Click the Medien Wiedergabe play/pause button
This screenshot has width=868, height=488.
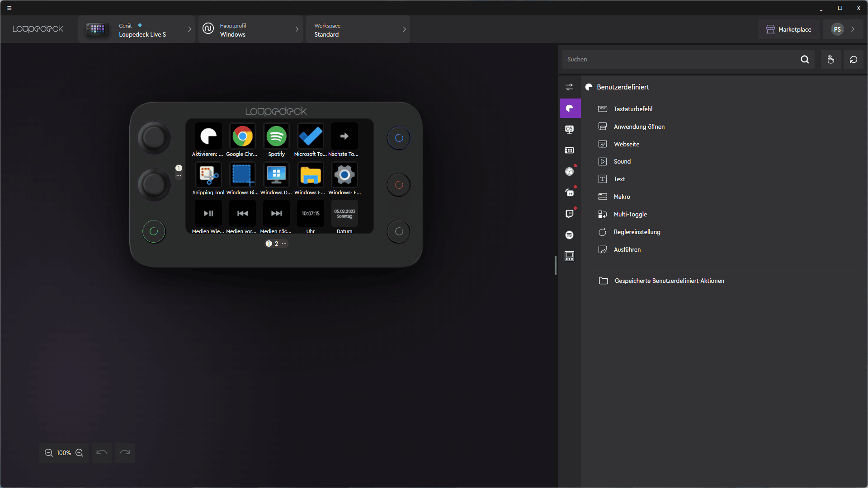click(208, 213)
